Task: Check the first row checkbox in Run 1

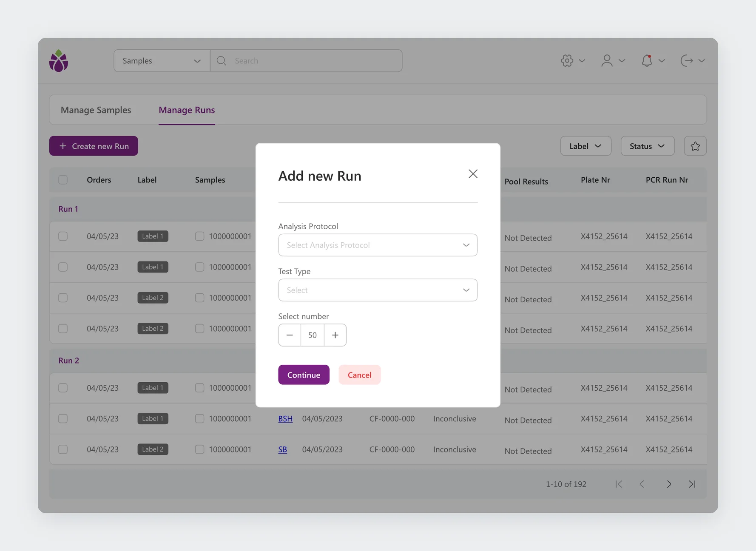Action: 63,236
